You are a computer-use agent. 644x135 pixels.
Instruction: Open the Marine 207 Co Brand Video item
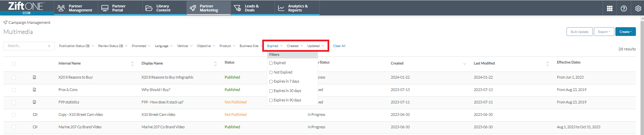pyautogui.click(x=80, y=127)
